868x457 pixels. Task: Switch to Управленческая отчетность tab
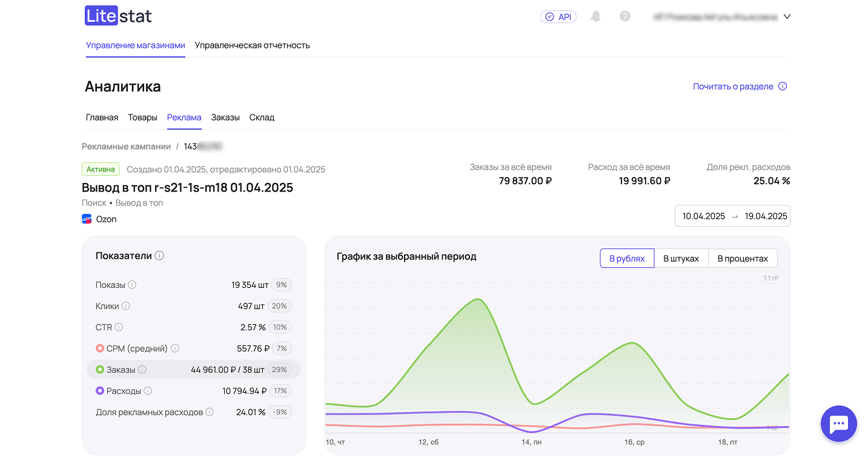252,45
